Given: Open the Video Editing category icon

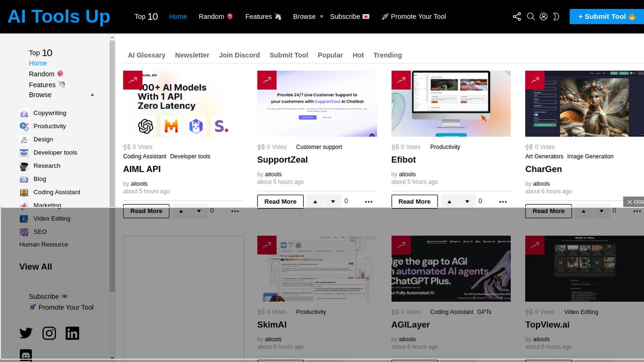Looking at the screenshot, I should (x=24, y=219).
